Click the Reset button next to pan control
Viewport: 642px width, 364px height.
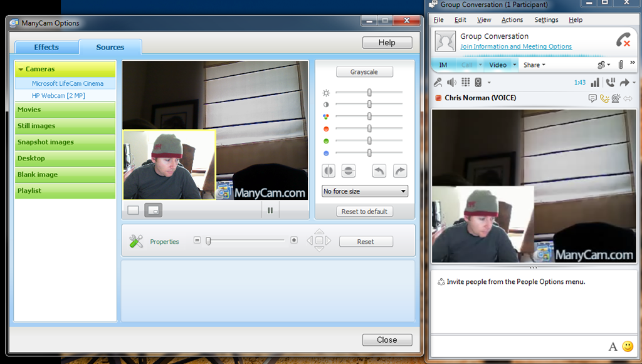pos(366,242)
